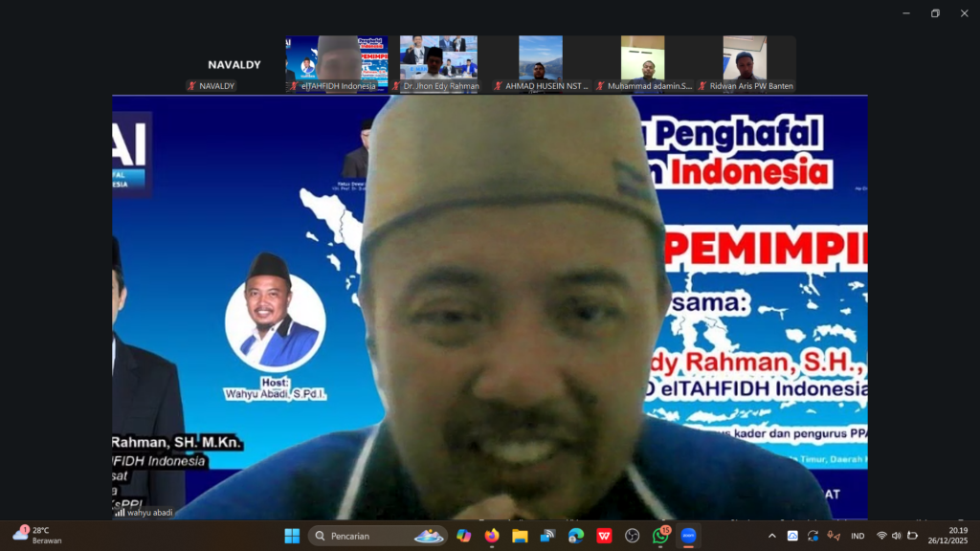Screen dimensions: 980x551
Task: Open the Bing search highlight icon in Pencarian
Action: (429, 536)
